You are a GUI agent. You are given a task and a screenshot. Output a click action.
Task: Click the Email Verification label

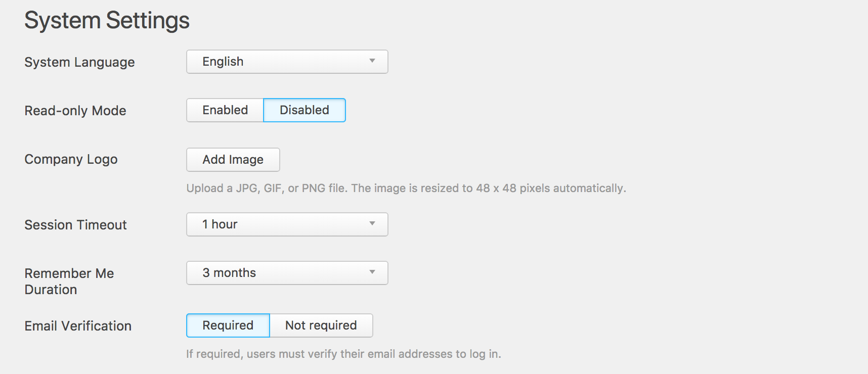tap(78, 326)
